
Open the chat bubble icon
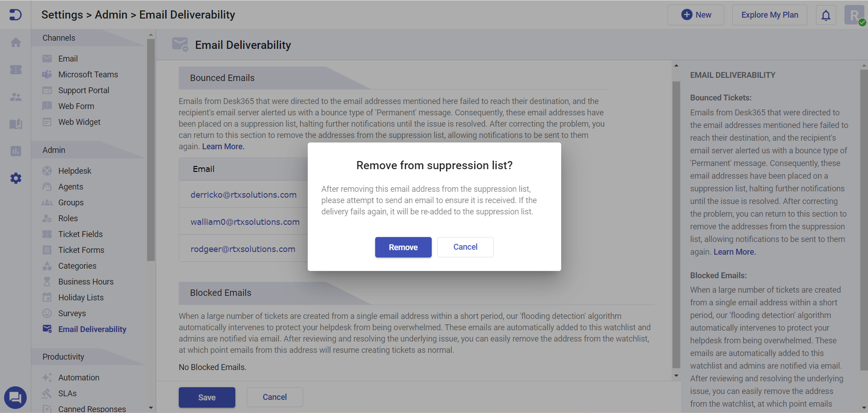15,398
